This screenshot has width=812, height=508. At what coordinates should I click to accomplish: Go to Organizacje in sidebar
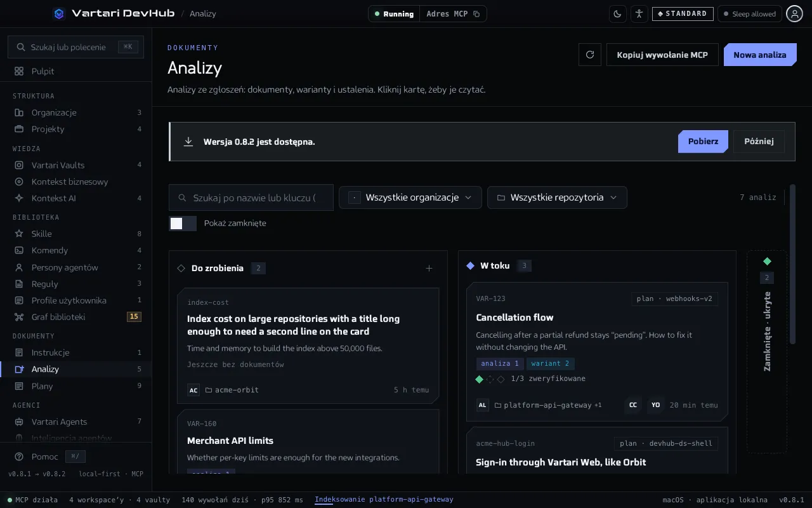76,112
